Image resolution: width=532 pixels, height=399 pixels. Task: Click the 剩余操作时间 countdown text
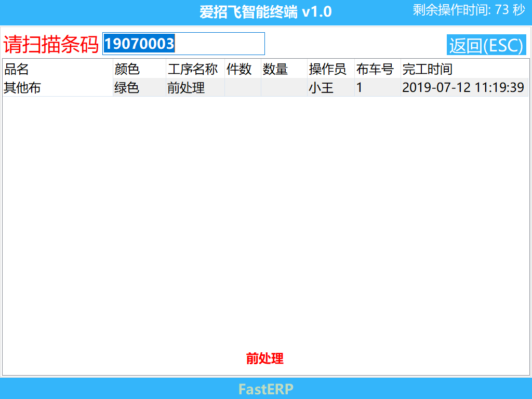pyautogui.click(x=469, y=10)
